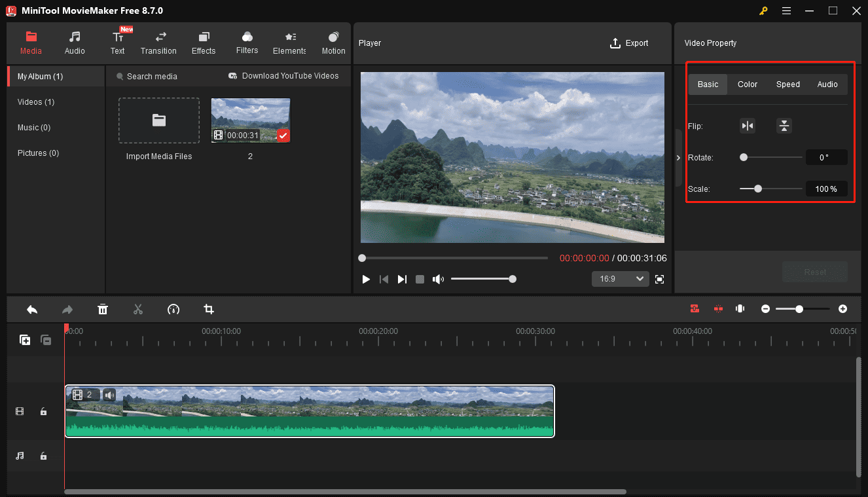Select clip 2 in the timeline

tap(310, 411)
